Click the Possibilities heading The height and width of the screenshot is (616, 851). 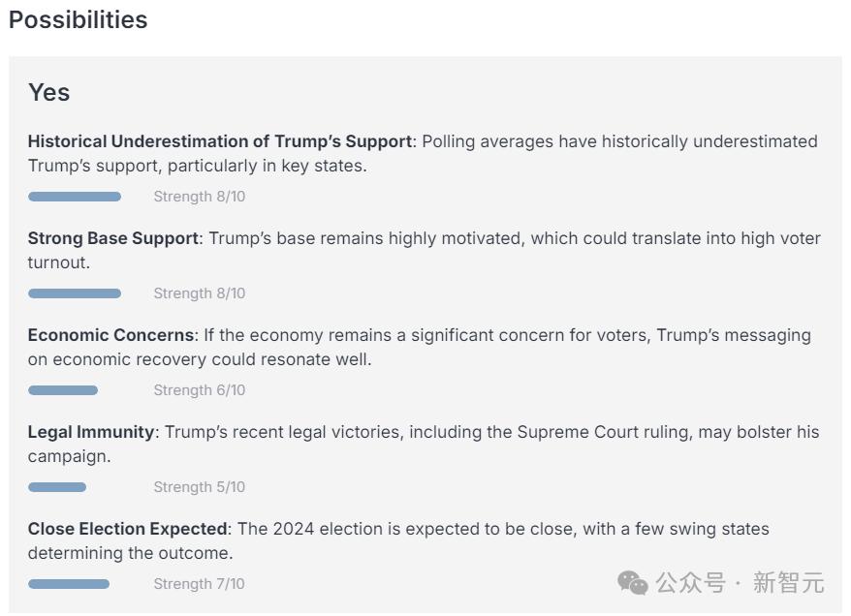(79, 19)
